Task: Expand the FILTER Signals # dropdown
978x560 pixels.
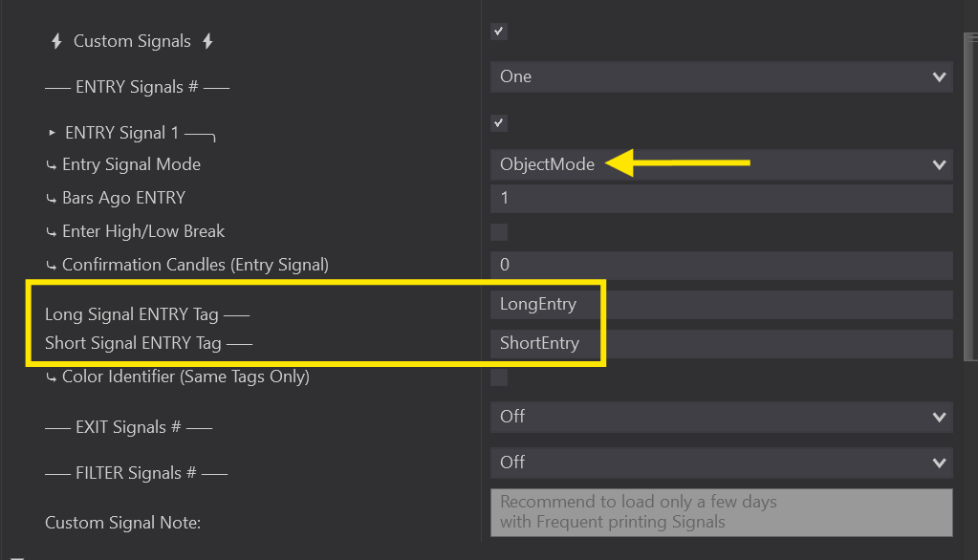Action: 721,463
